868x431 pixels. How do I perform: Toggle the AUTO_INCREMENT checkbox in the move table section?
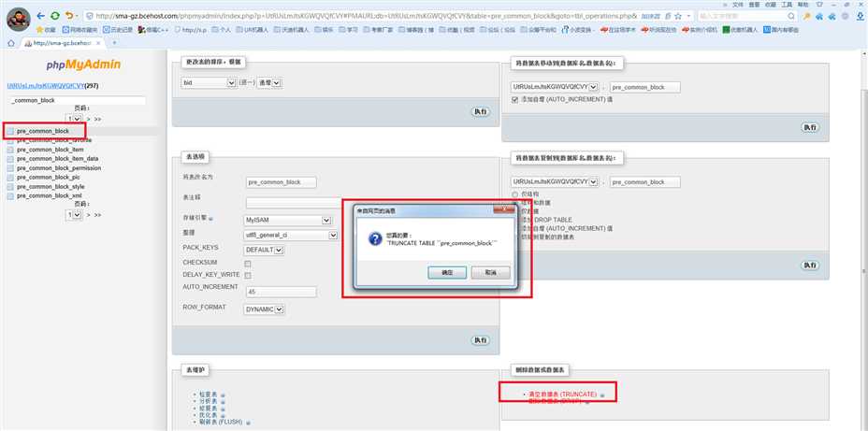(515, 100)
